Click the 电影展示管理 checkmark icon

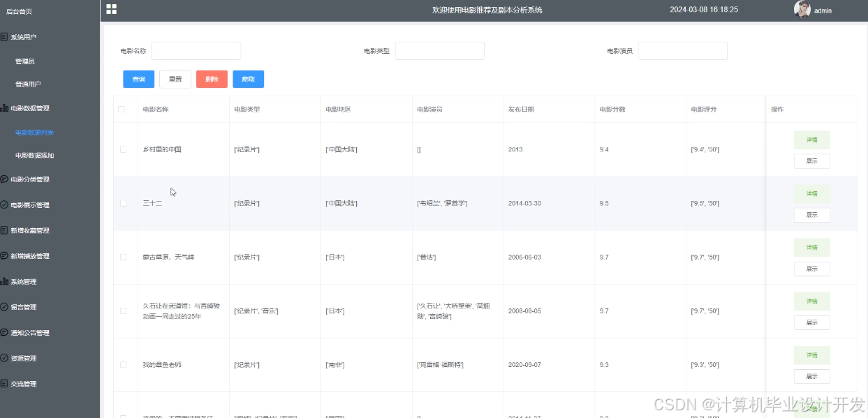pos(4,205)
